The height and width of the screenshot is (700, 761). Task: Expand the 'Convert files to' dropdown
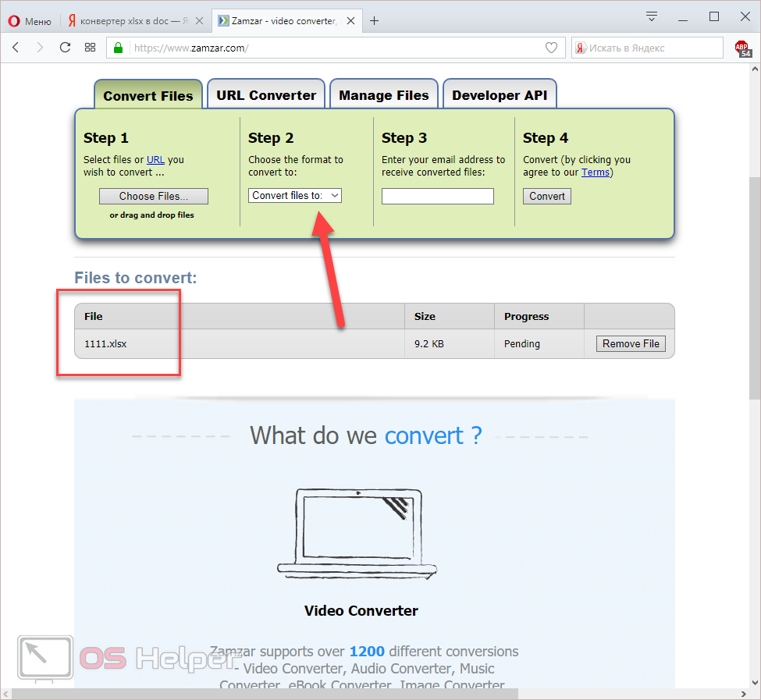point(295,196)
